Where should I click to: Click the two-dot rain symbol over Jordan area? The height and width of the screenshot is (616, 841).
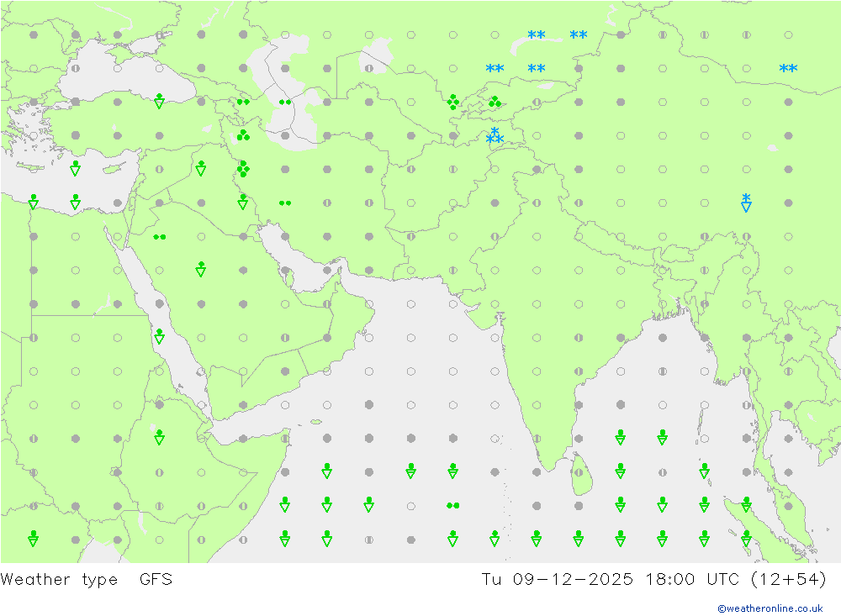(x=159, y=236)
